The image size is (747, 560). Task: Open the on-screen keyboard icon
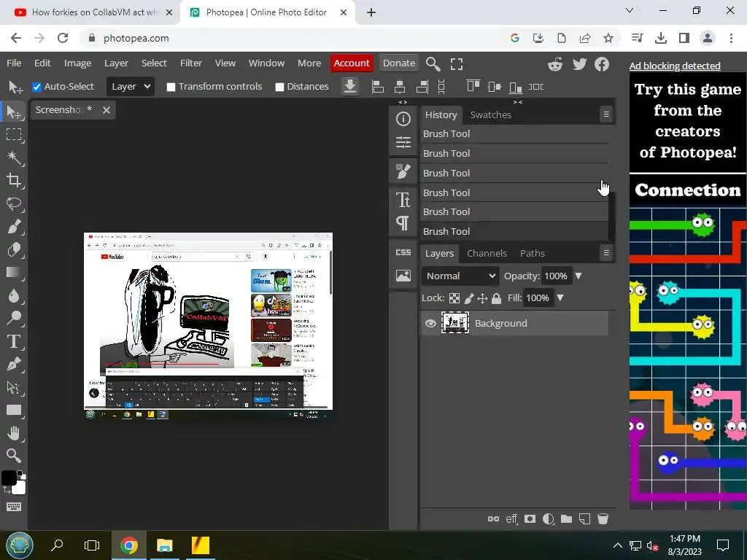[x=14, y=507]
